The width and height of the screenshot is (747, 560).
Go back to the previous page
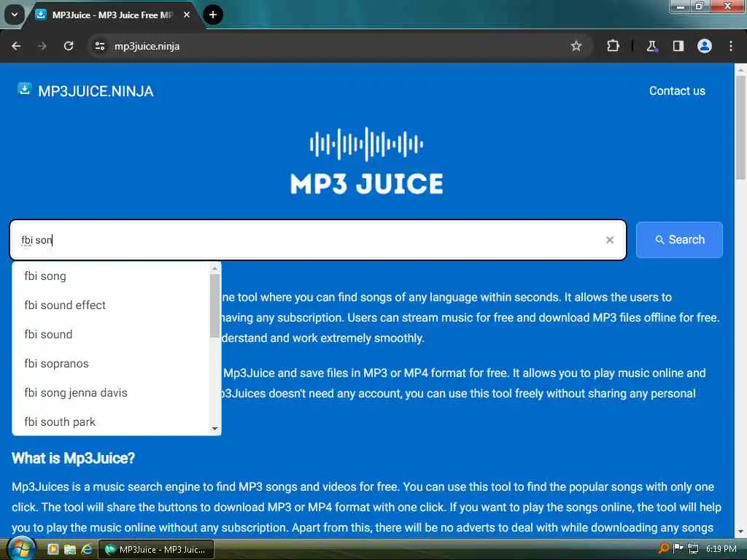[16, 46]
